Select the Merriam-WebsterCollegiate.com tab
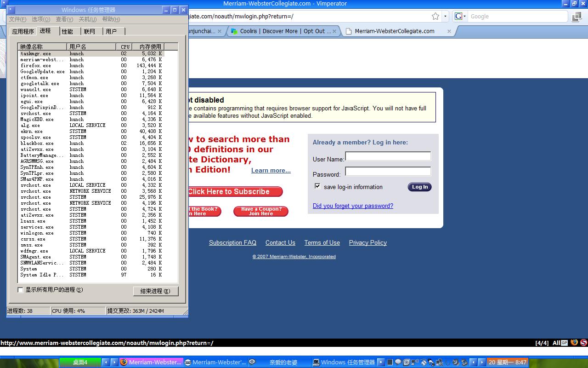The width and height of the screenshot is (588, 368). click(x=399, y=31)
